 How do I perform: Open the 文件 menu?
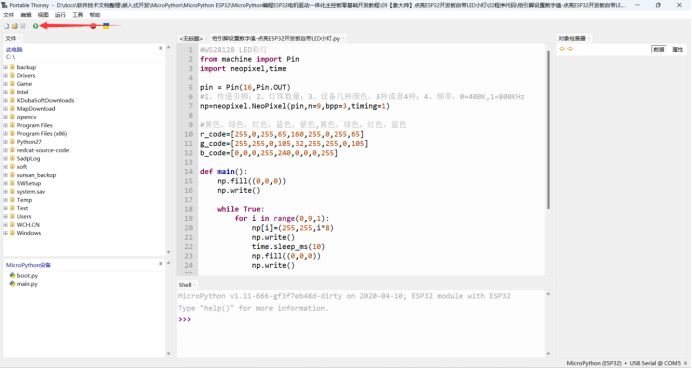click(8, 15)
